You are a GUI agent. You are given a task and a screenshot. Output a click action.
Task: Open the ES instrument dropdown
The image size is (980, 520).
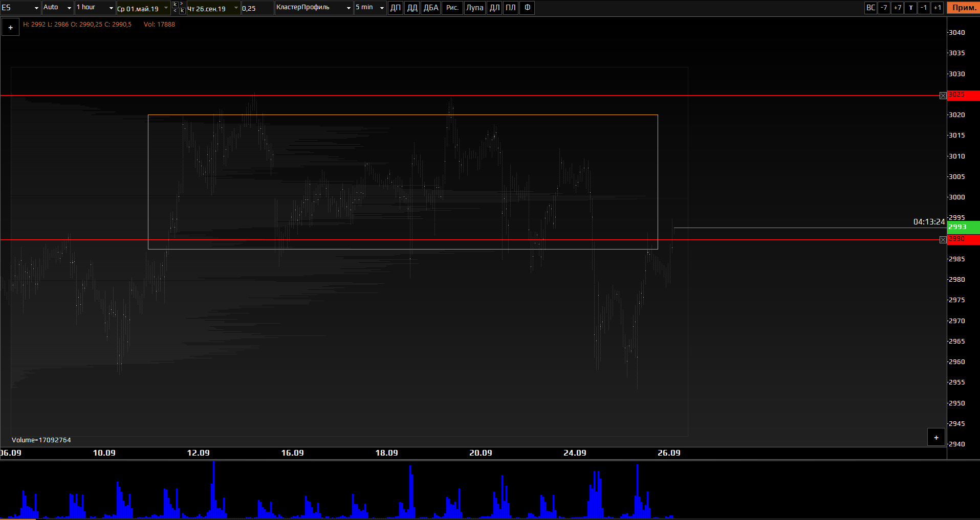21,8
